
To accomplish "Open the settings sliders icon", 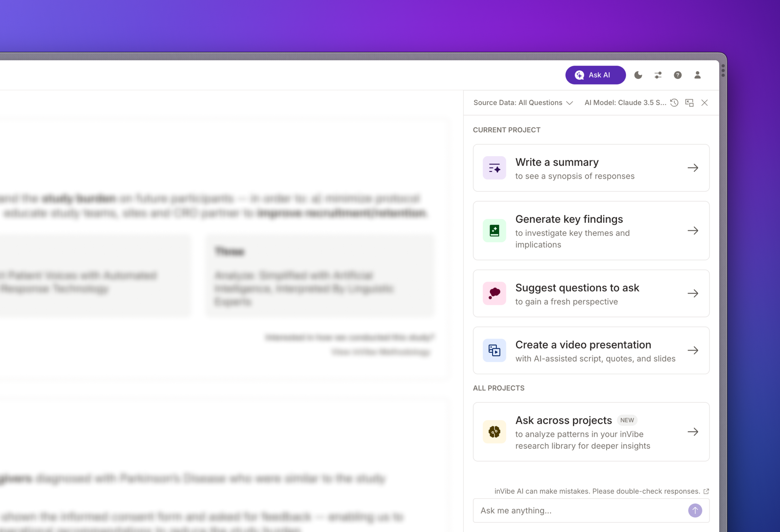I will pyautogui.click(x=658, y=75).
